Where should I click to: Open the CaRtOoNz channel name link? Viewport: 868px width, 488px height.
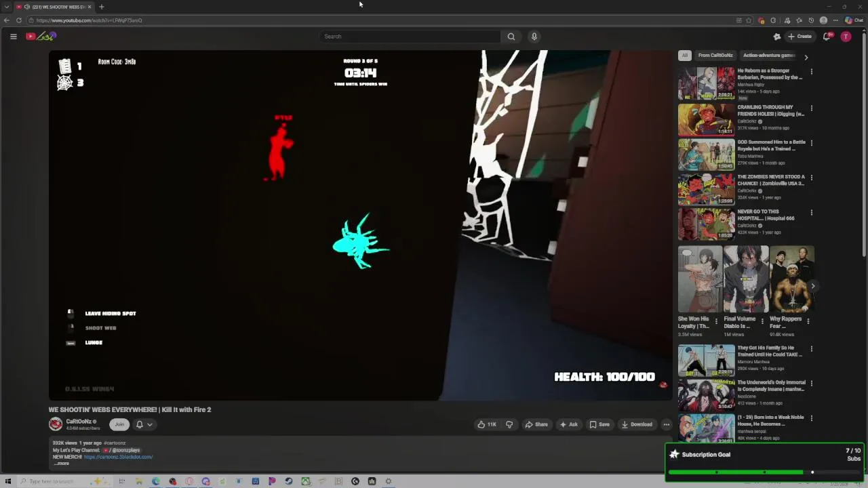pos(79,422)
